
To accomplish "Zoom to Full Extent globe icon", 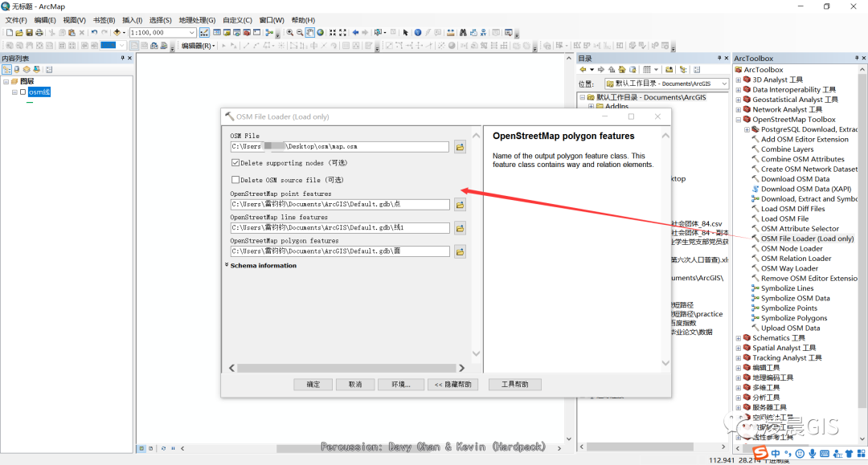I will 321,33.
